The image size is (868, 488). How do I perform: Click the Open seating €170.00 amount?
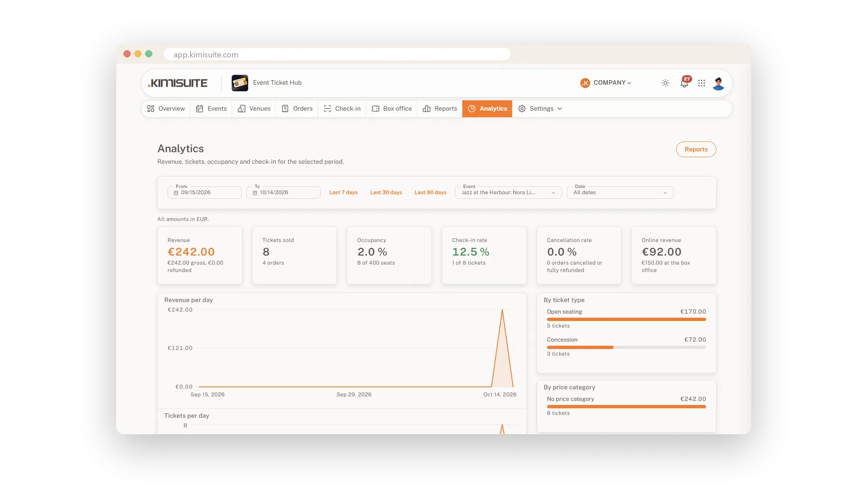click(x=693, y=312)
